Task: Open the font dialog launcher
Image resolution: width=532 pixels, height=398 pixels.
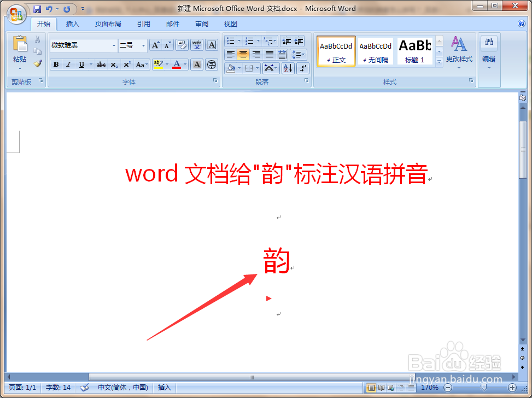Action: pyautogui.click(x=215, y=80)
